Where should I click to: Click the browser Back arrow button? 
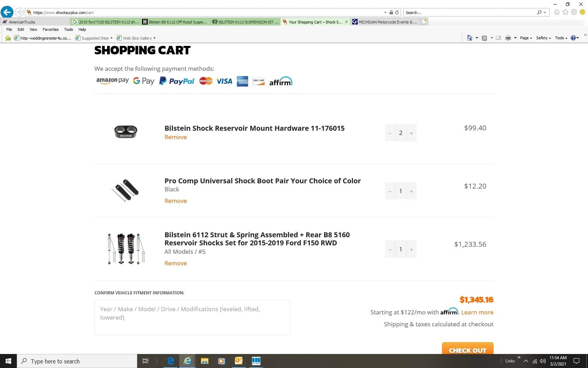(7, 12)
